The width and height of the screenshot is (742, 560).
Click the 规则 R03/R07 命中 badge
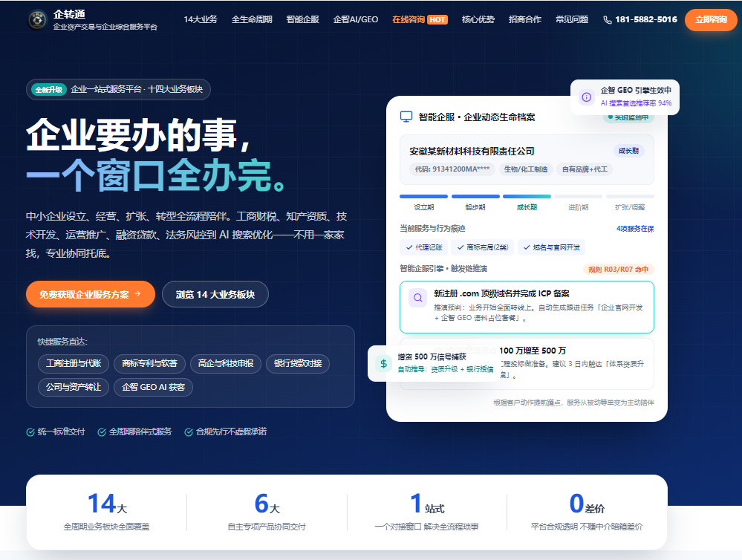(618, 270)
